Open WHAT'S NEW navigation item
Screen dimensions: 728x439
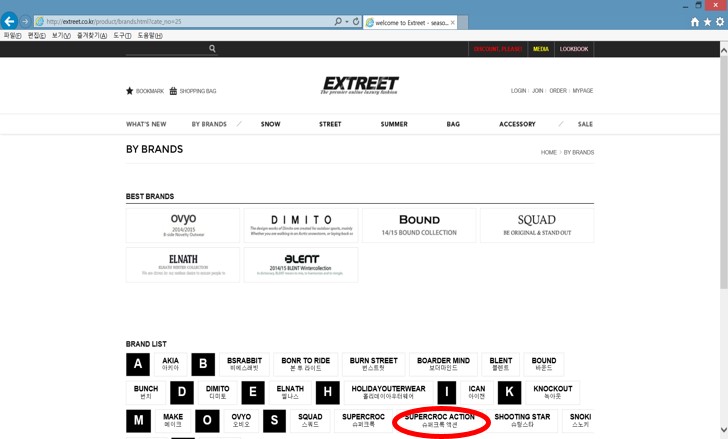coord(146,124)
